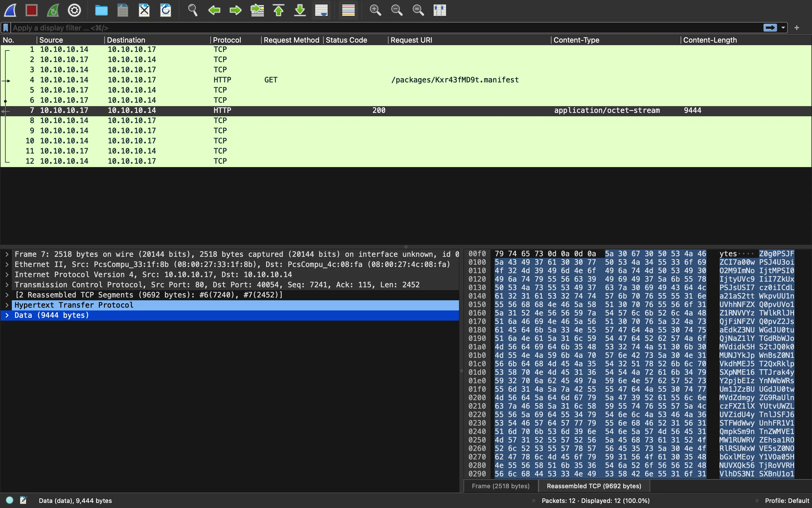Reset text to normal size icon

(418, 10)
